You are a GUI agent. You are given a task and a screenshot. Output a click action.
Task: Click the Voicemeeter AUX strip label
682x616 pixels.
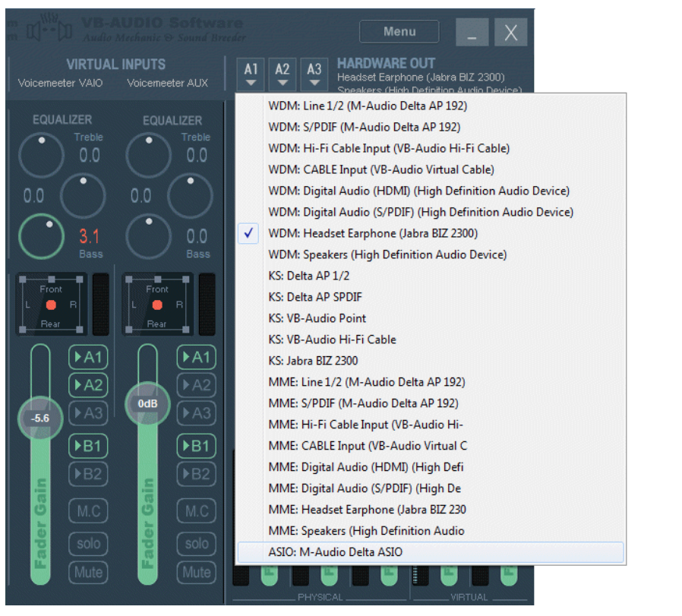[167, 83]
